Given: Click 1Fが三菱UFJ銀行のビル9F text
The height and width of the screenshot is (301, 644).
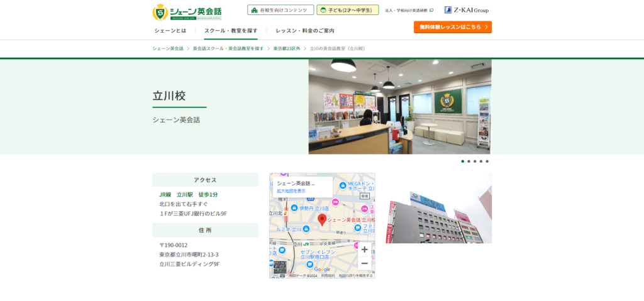Looking at the screenshot, I should (x=193, y=214).
